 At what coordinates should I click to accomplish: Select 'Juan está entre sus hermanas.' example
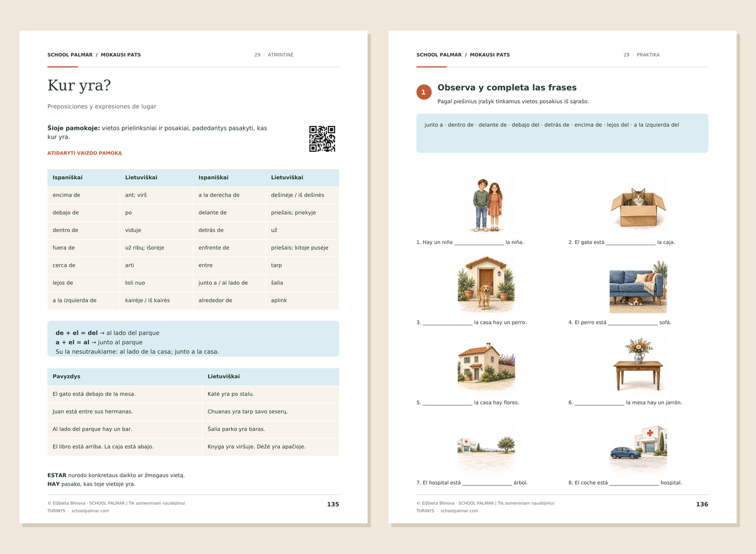point(125,412)
